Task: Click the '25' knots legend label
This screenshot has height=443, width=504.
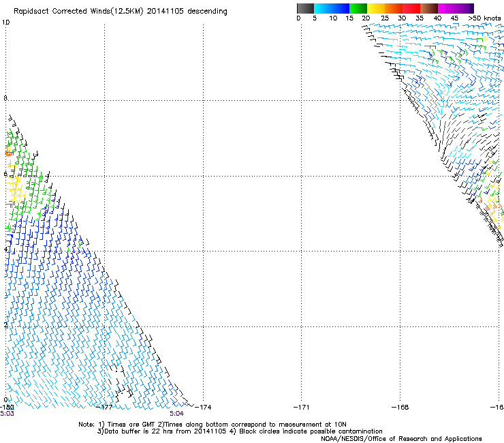Action: 385,18
